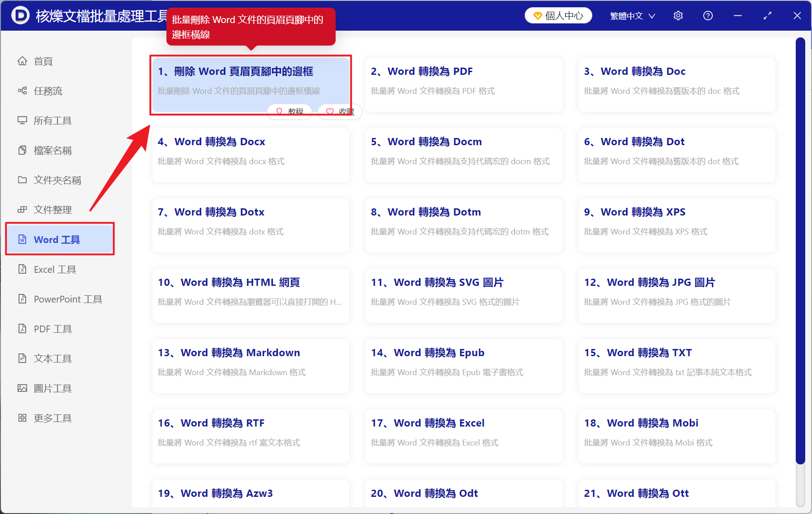
Task: Click the 教程 tutorial button on first card
Action: coord(289,111)
